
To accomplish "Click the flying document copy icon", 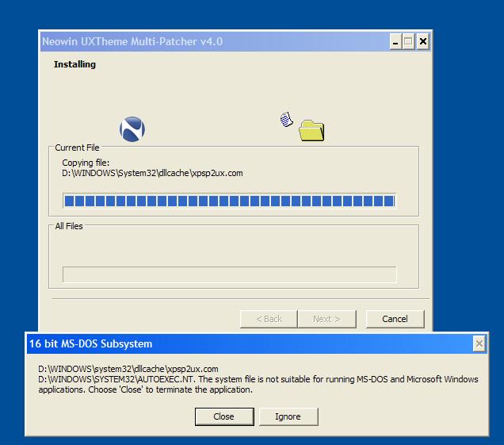I will click(x=286, y=119).
